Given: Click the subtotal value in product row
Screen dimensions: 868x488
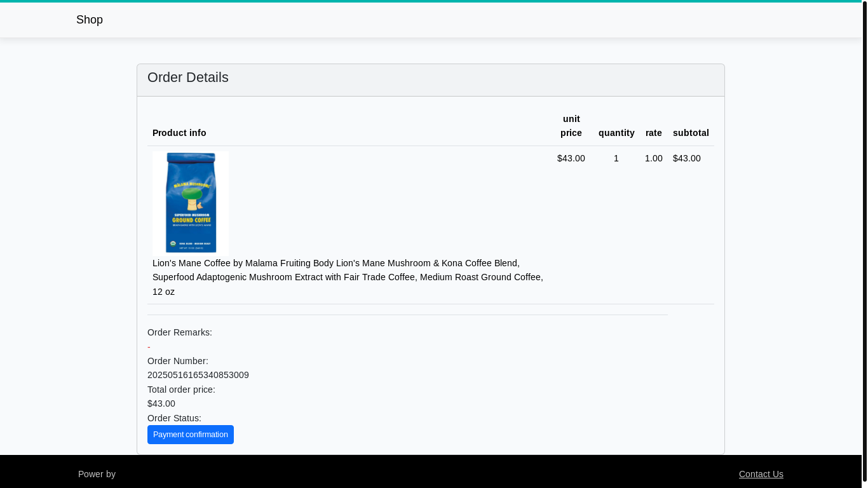Looking at the screenshot, I should point(687,158).
